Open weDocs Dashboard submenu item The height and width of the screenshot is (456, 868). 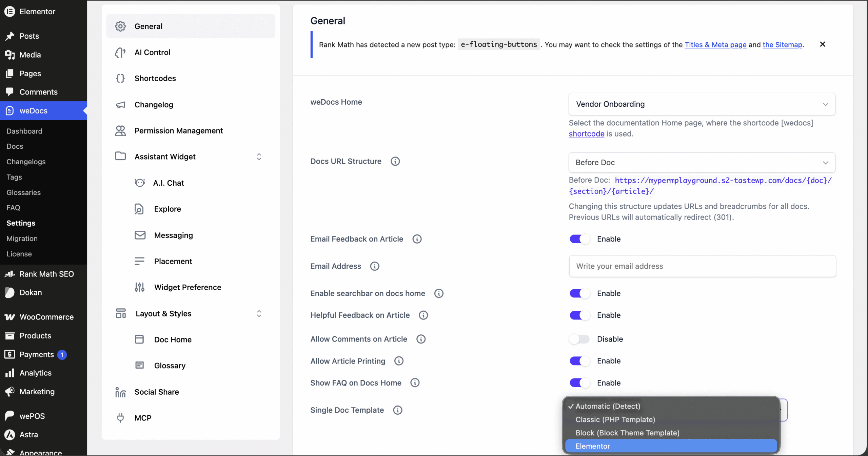click(24, 131)
